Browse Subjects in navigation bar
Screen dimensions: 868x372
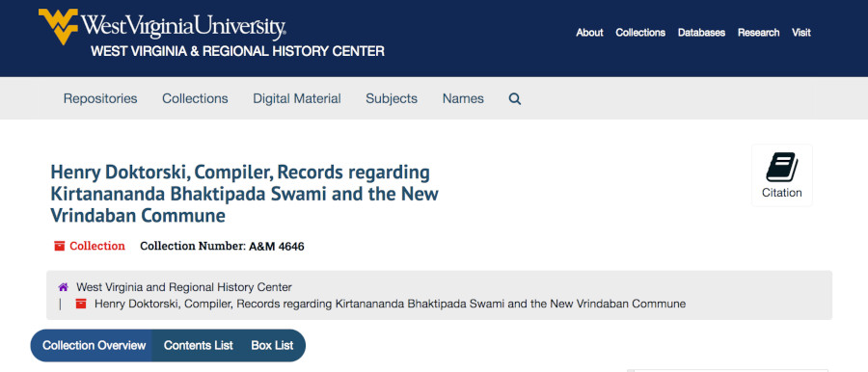392,98
